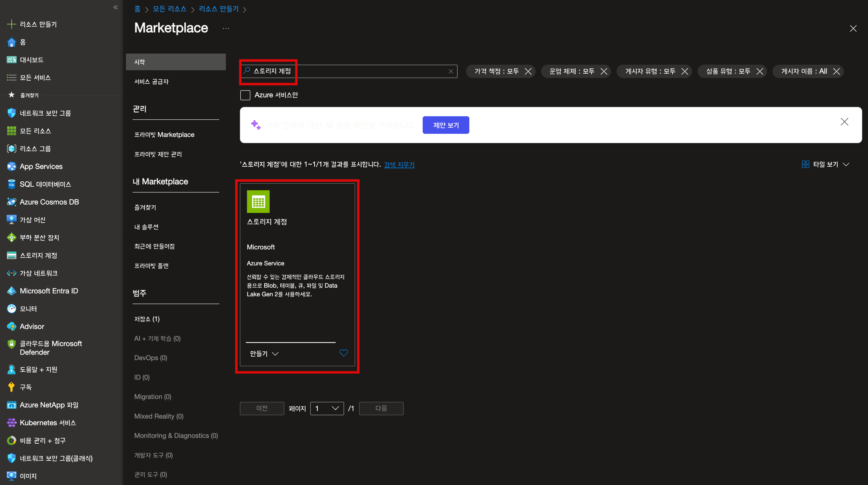The width and height of the screenshot is (868, 485).
Task: Go to the 리소스 만들기 breadcrumb
Action: [219, 9]
